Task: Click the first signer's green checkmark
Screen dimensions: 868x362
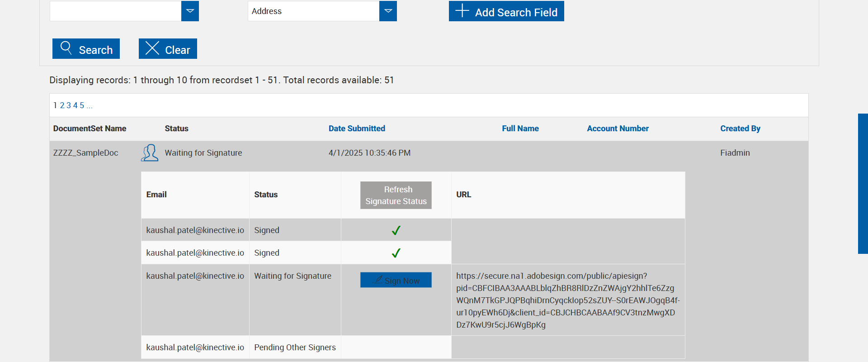Action: [x=396, y=230]
